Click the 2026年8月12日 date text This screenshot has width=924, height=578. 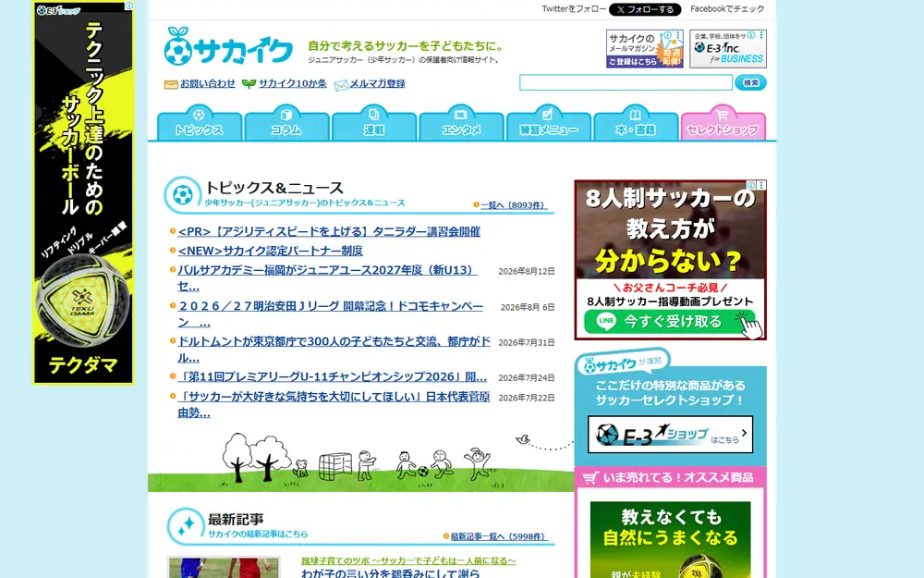(x=527, y=271)
